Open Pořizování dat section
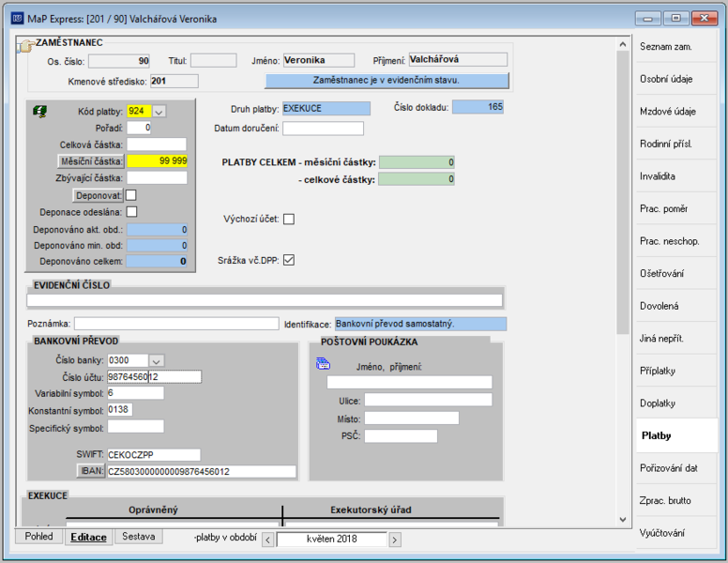 [676, 468]
